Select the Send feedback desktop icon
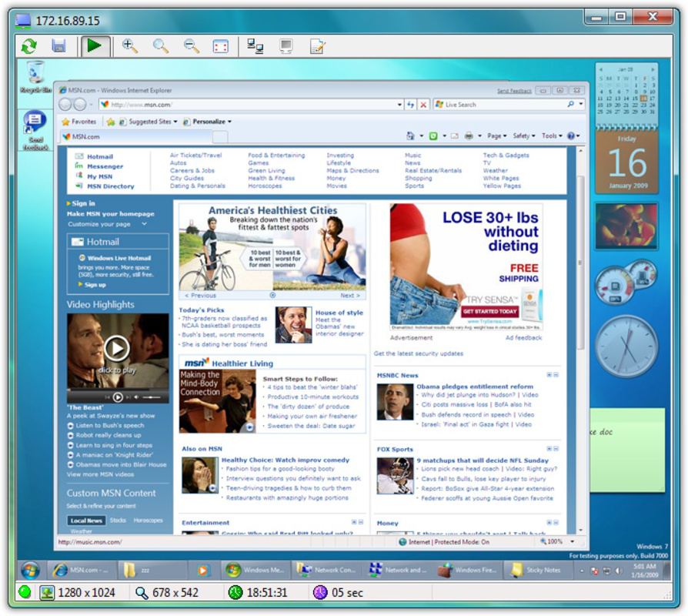The image size is (688, 616). (x=35, y=130)
